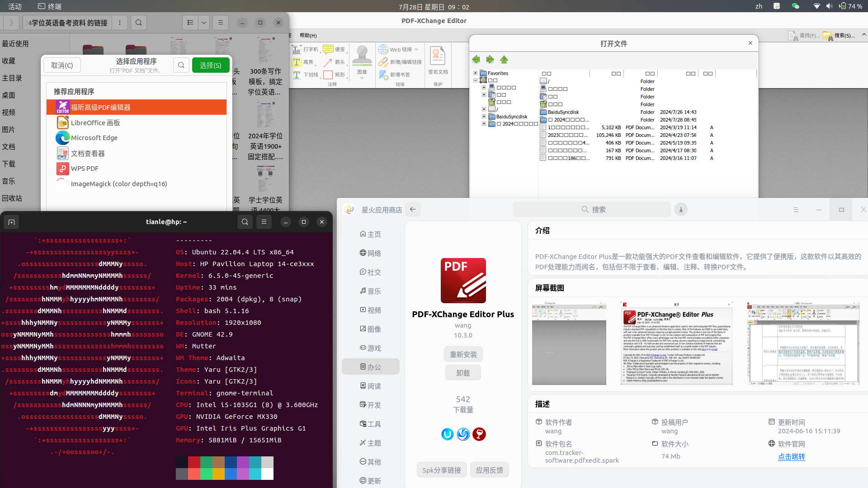Open 主页 category in Spark Store sidebar

[x=371, y=234]
